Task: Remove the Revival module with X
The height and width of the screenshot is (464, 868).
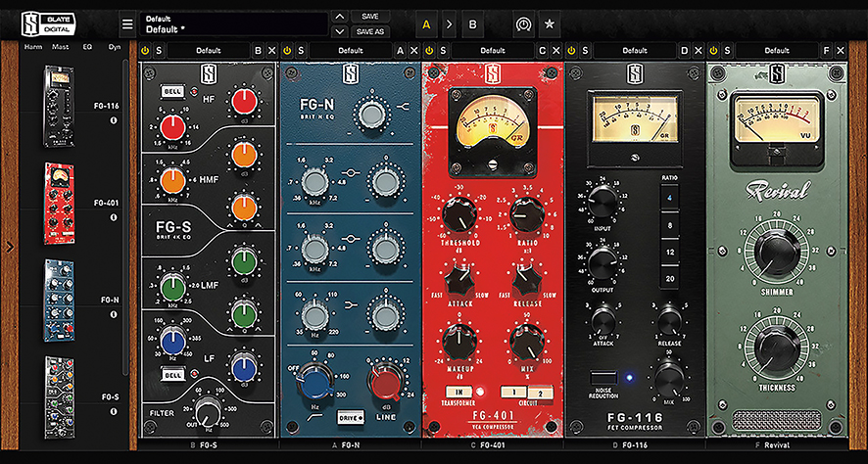Action: click(x=841, y=51)
